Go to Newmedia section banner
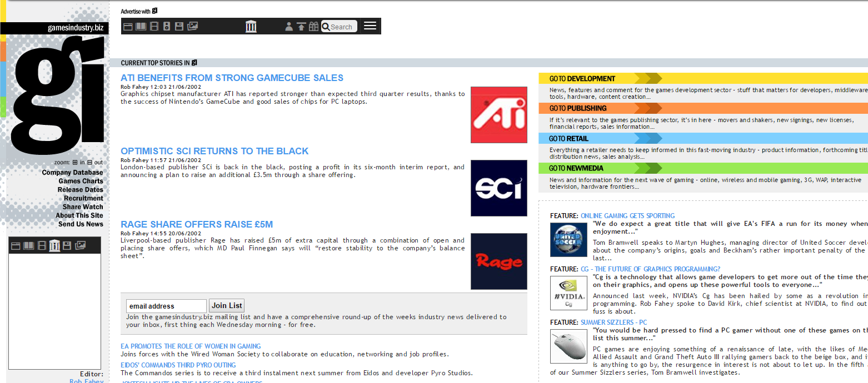The width and height of the screenshot is (868, 383). point(703,168)
